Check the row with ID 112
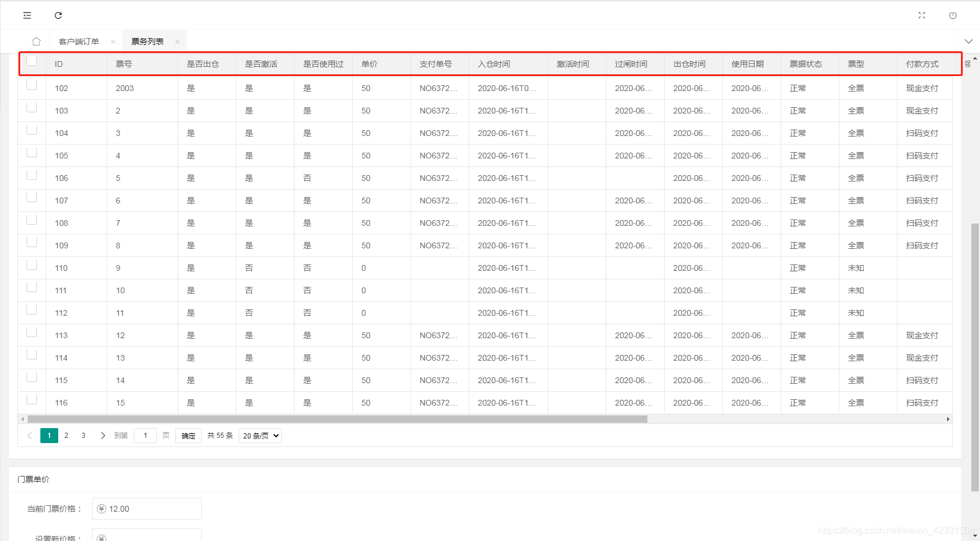The height and width of the screenshot is (541, 980). [x=32, y=309]
